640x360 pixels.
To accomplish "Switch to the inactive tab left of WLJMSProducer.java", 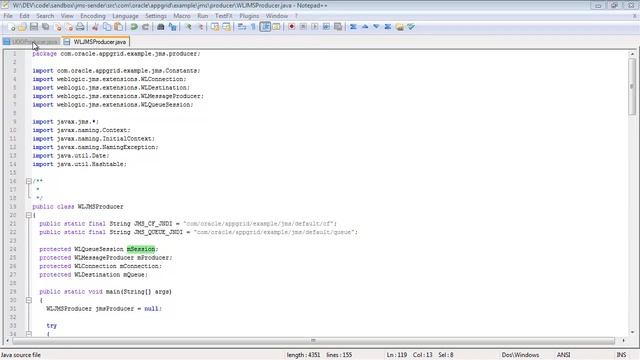I will [x=31, y=42].
